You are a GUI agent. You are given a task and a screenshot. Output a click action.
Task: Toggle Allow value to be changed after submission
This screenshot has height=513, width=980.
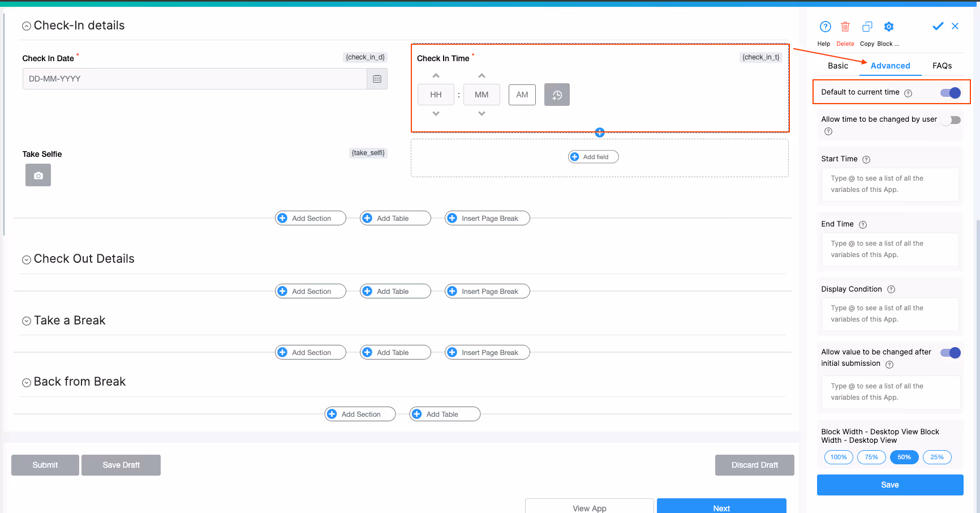[x=951, y=353]
